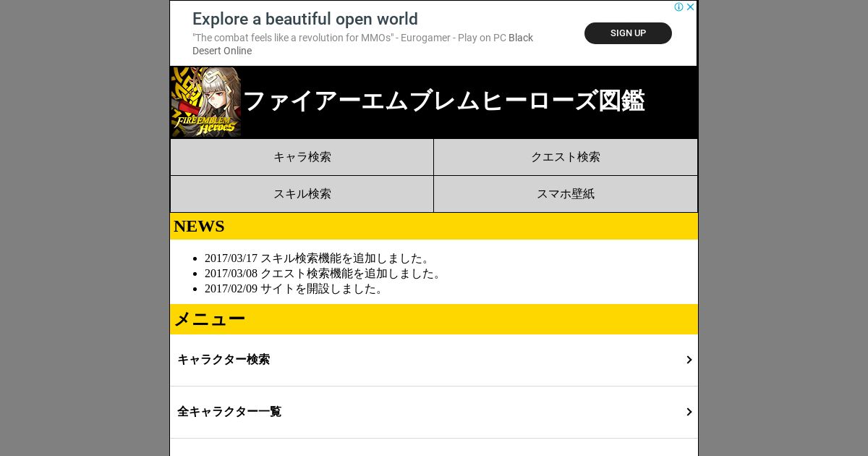This screenshot has width=868, height=456.
Task: Expand 全キャラクター一覧 via its chevron arrow
Action: [689, 412]
